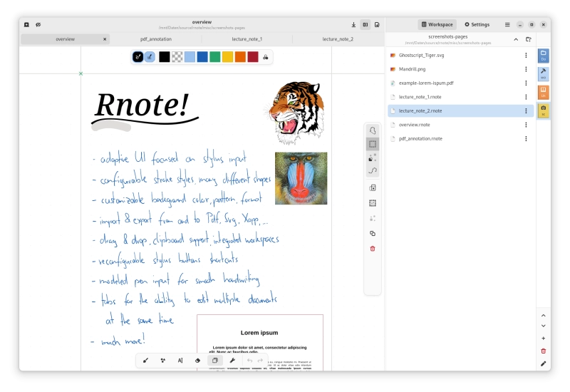Pick the red color swatch
The width and height of the screenshot is (570, 392).
pos(253,57)
